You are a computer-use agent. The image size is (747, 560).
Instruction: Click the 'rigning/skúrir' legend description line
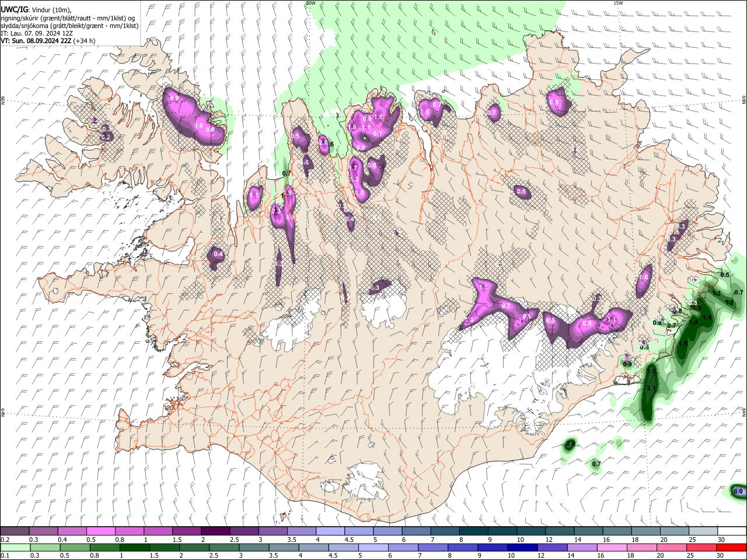69,17
